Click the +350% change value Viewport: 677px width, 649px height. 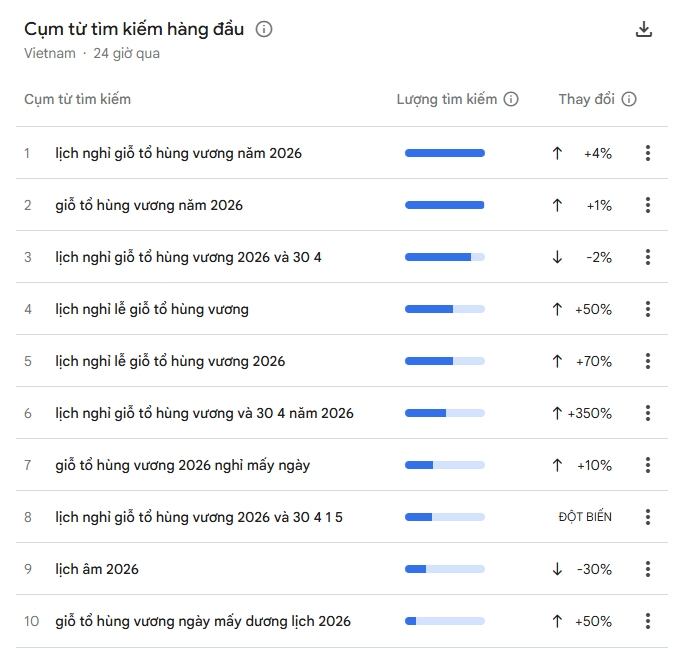pyautogui.click(x=590, y=413)
